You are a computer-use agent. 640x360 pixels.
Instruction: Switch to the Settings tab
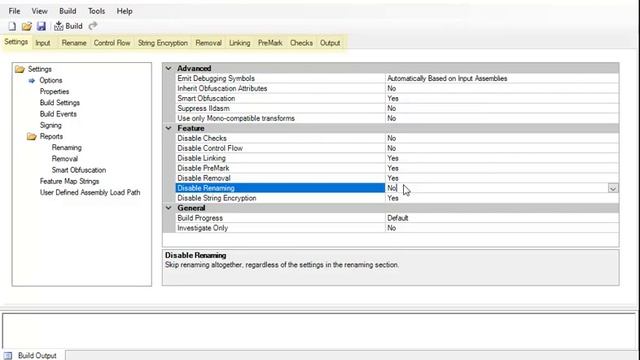16,42
